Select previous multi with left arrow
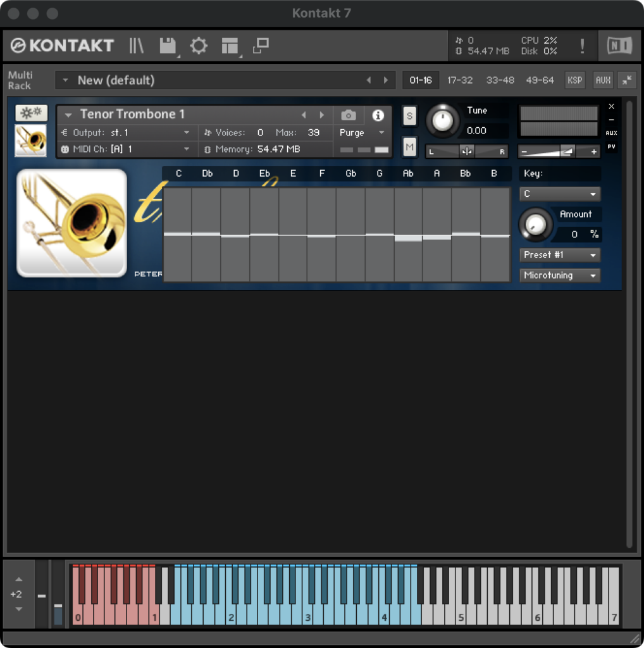 368,80
